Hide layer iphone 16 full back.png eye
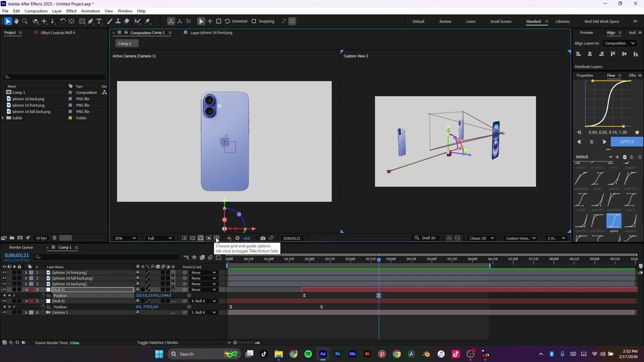This screenshot has height=362, width=644. 4,278
